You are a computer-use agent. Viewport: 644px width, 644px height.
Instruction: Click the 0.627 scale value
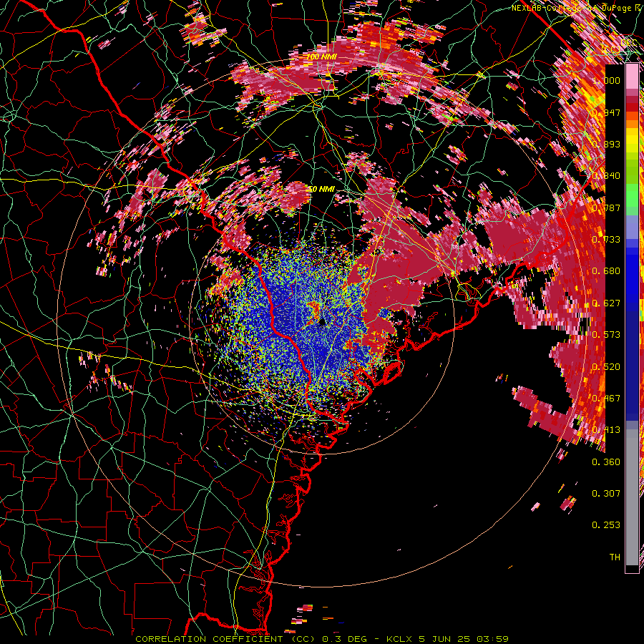click(606, 303)
